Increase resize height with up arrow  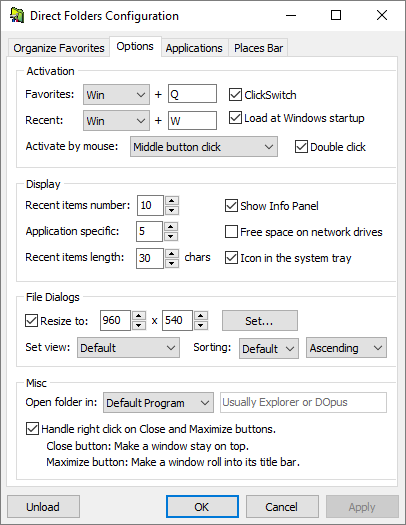click(x=201, y=316)
